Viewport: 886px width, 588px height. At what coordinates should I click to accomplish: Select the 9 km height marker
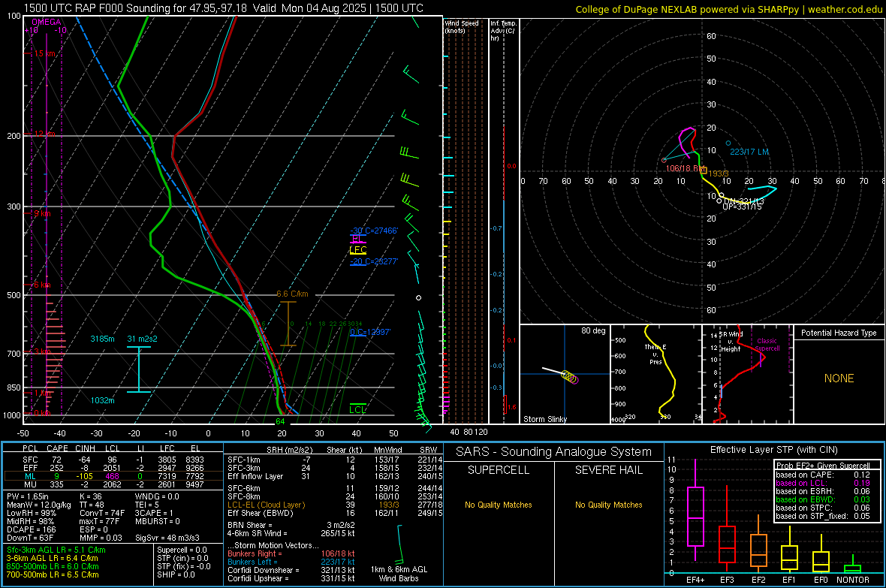(x=42, y=214)
